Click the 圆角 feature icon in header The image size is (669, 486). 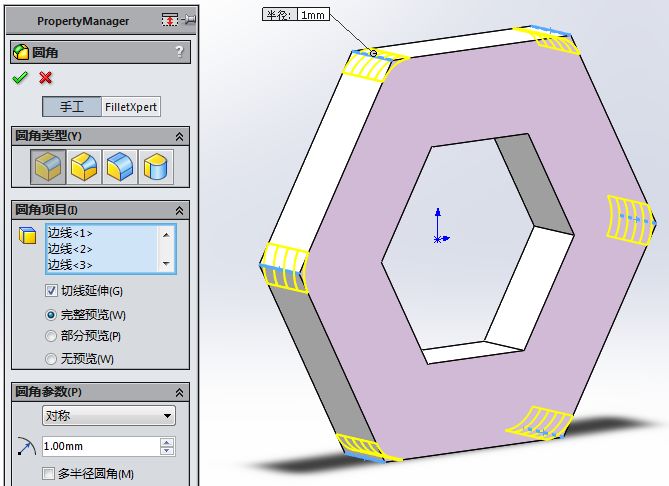pyautogui.click(x=21, y=52)
